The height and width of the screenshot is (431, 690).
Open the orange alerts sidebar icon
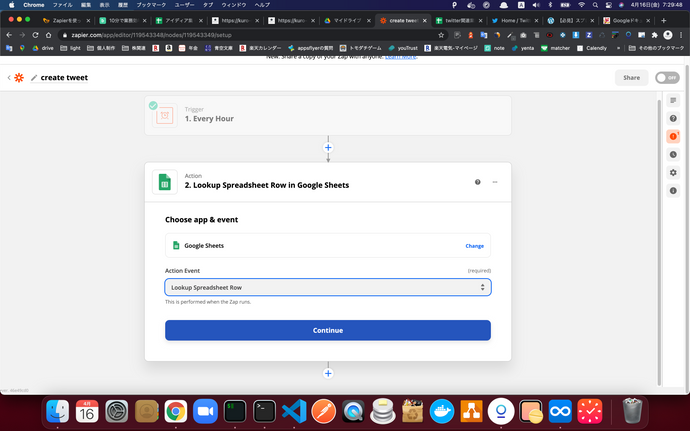point(673,136)
